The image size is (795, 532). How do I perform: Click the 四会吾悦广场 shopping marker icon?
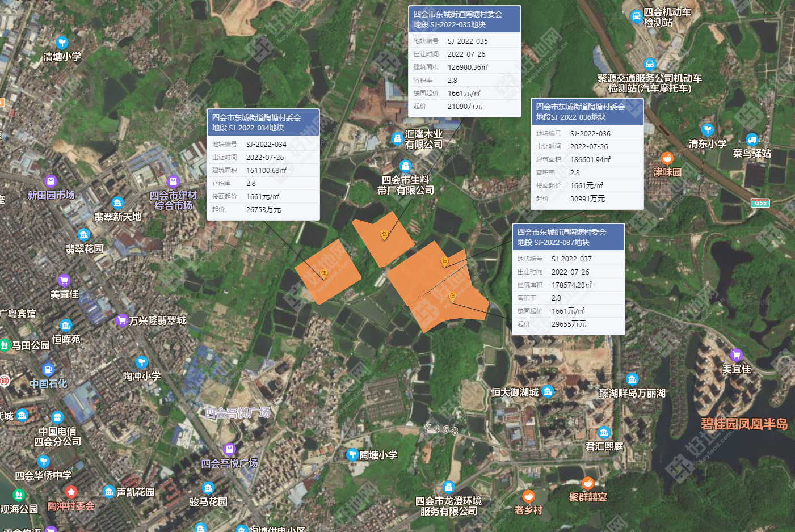229,450
